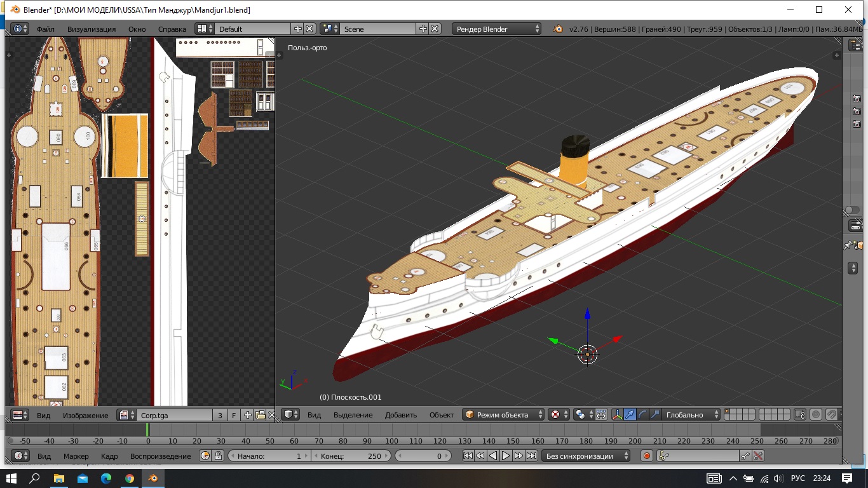Click the rotate manipulator arc icon

point(642,415)
